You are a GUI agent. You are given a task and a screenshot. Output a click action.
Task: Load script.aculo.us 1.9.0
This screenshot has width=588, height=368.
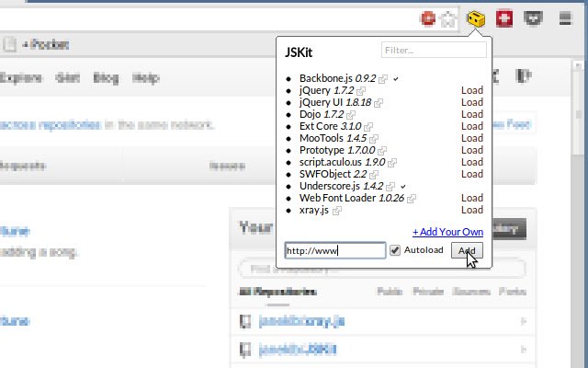pos(472,163)
